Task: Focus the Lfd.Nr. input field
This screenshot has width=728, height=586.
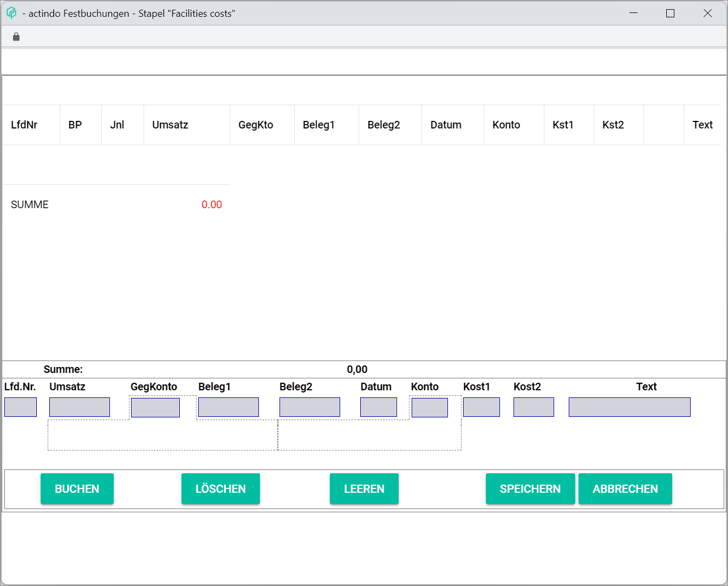Action: pyautogui.click(x=21, y=407)
